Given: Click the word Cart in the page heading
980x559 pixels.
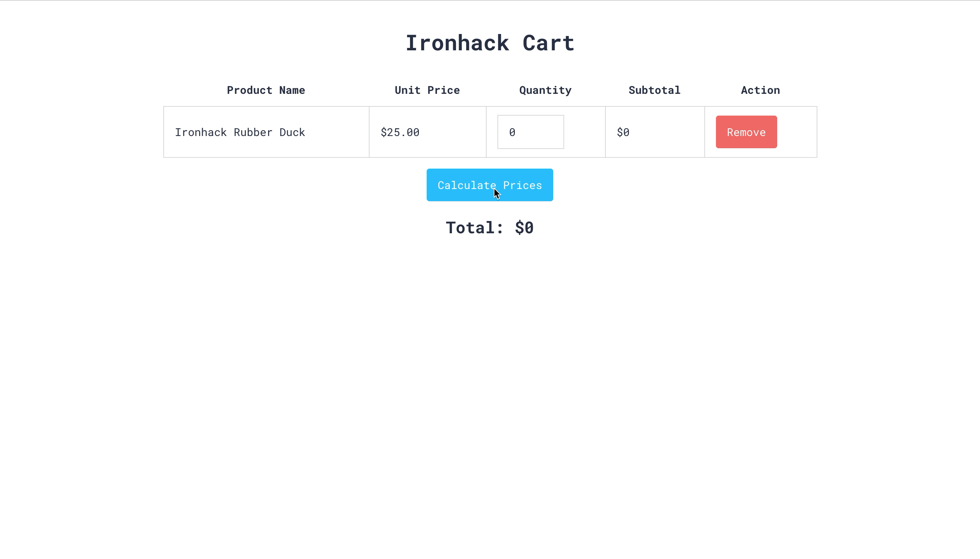Looking at the screenshot, I should pos(548,43).
